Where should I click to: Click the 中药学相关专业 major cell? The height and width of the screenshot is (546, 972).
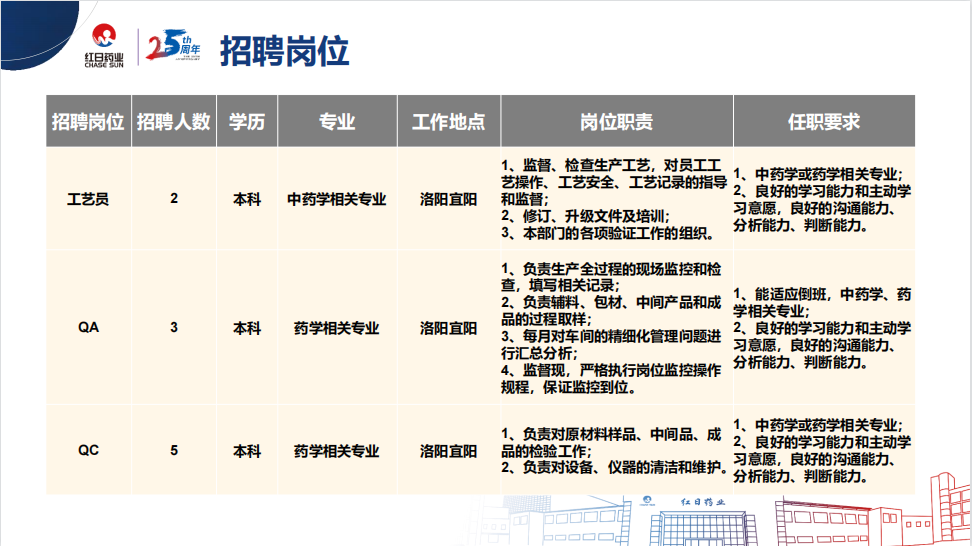[337, 199]
